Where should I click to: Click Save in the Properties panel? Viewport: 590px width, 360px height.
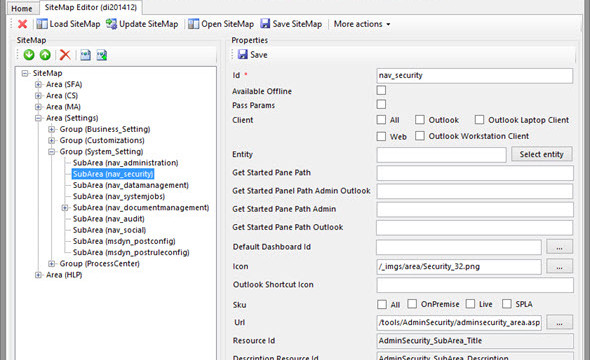[x=253, y=55]
